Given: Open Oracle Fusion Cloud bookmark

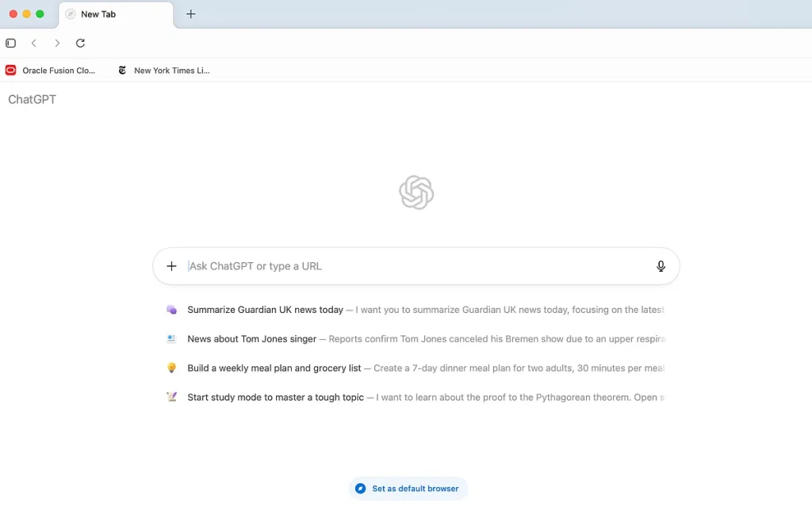Looking at the screenshot, I should 51,71.
